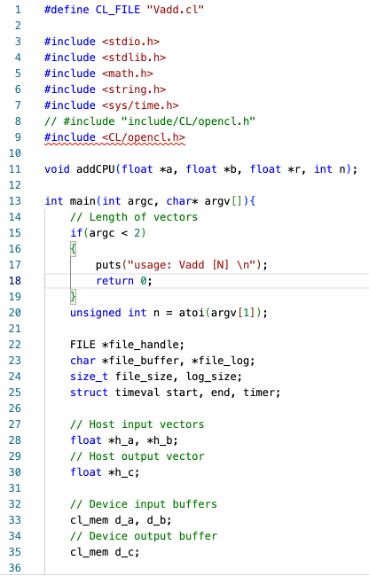Click the "// Host input vectors" comment

[137, 424]
